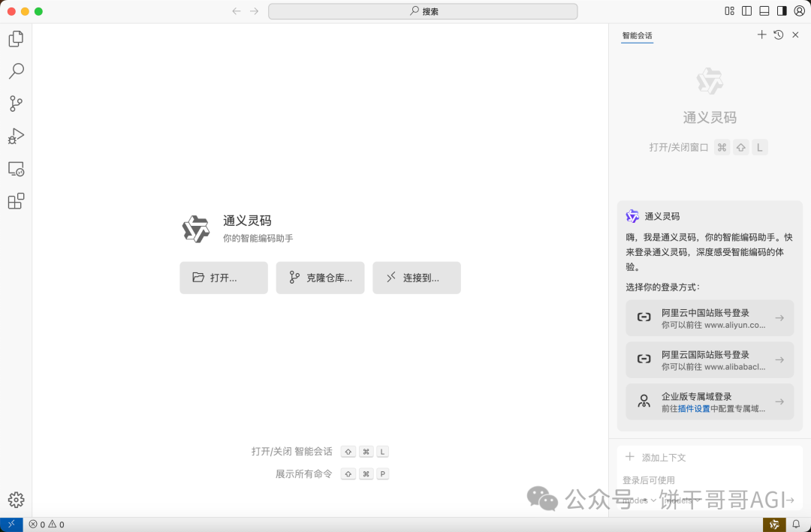
Task: Open the Manage gear at sidebar bottom
Action: (x=16, y=500)
